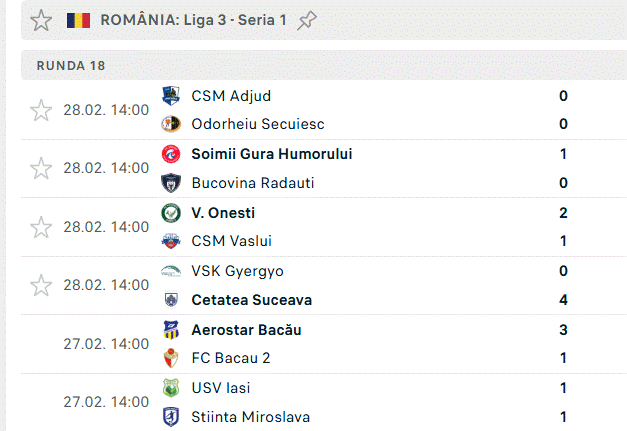Star the Soimii Gura Humorului match
Image resolution: width=627 pixels, height=431 pixels.
point(41,168)
